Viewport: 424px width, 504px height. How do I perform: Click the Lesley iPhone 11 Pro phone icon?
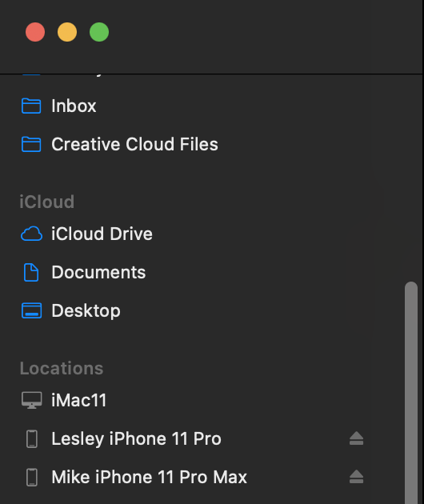(x=31, y=438)
